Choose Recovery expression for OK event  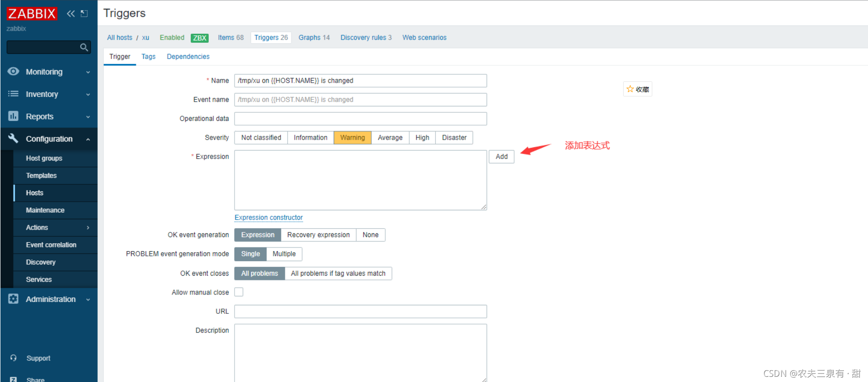click(x=318, y=235)
